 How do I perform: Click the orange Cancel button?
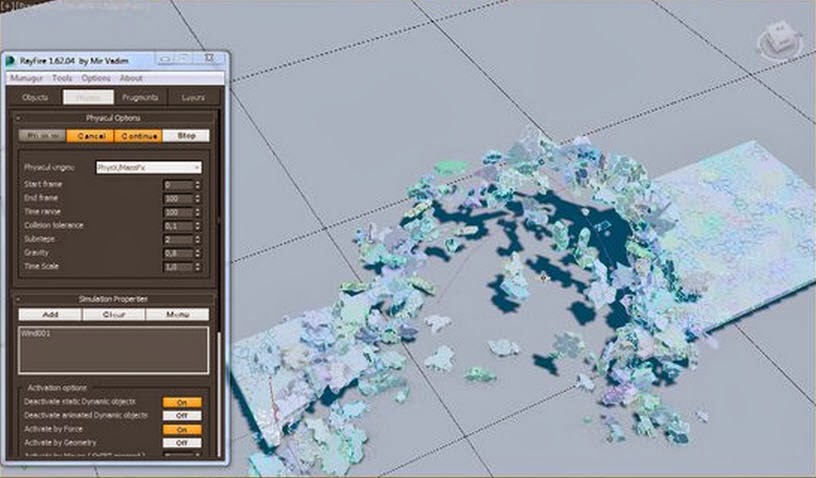coord(90,136)
